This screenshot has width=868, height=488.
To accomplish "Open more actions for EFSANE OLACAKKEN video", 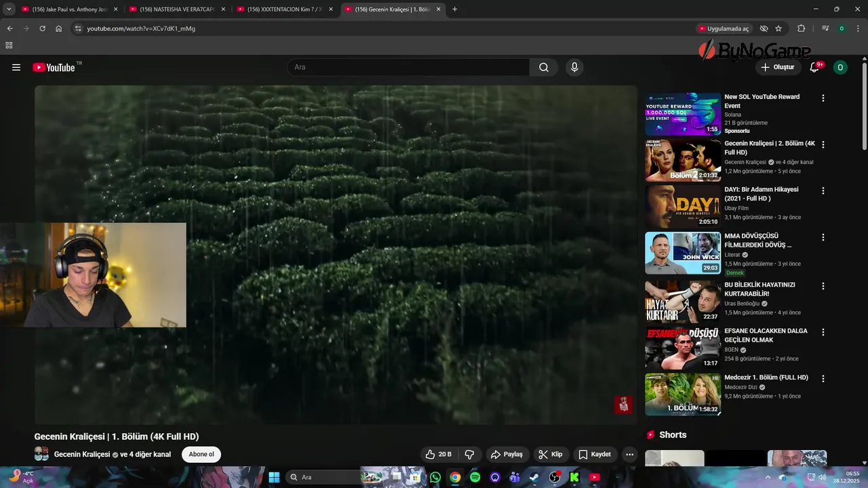I will 823,333.
